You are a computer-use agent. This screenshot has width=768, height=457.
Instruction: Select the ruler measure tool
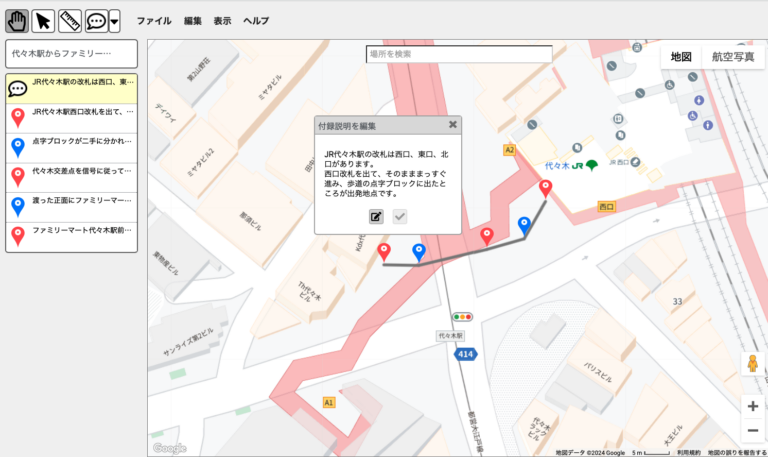click(x=70, y=22)
